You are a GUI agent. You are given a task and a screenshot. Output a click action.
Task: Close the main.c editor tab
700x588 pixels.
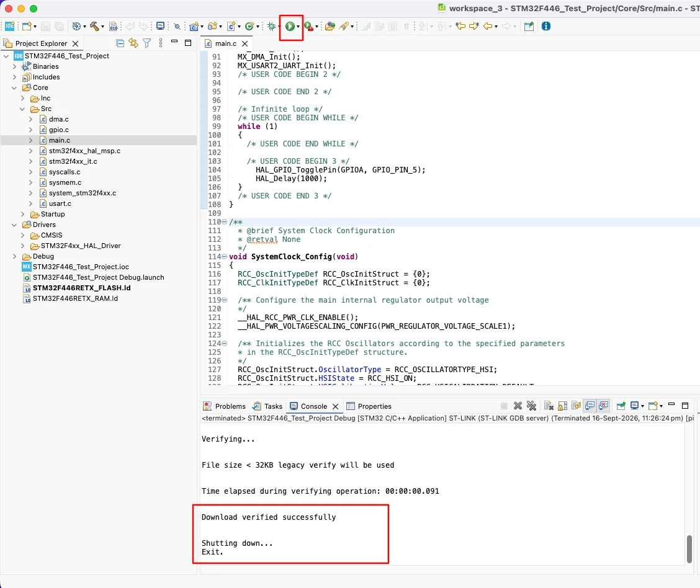click(245, 43)
